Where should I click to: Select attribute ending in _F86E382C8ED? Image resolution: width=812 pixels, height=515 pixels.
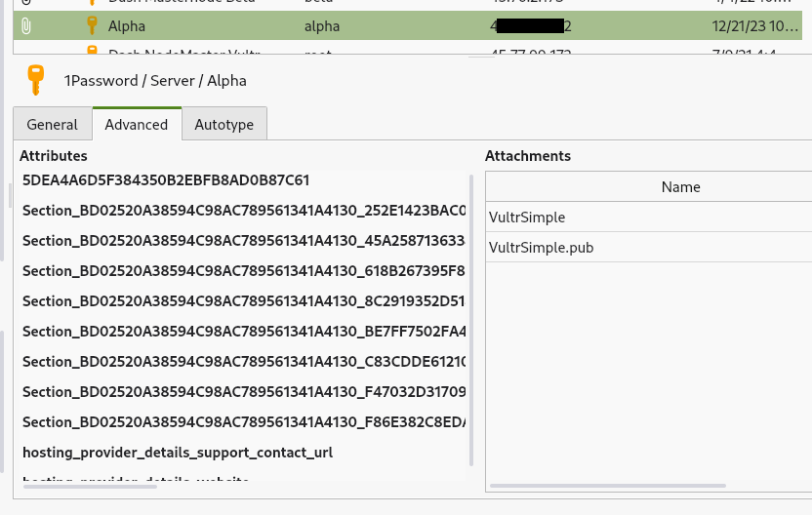(243, 421)
